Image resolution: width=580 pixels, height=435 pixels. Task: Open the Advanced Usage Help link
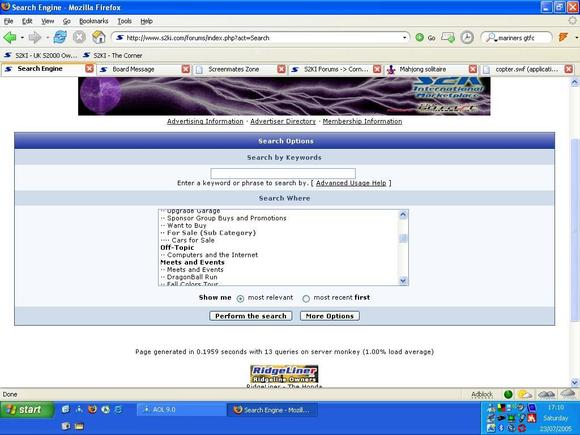click(x=351, y=183)
